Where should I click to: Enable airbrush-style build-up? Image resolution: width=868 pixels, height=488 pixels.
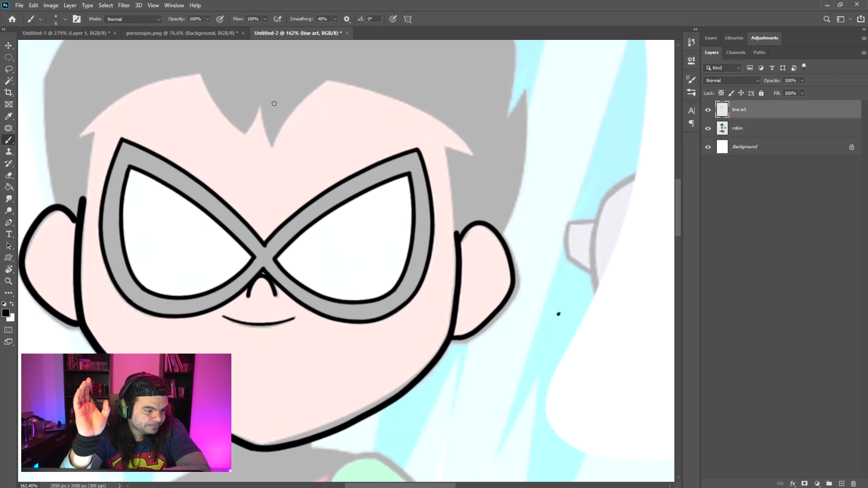coord(277,19)
